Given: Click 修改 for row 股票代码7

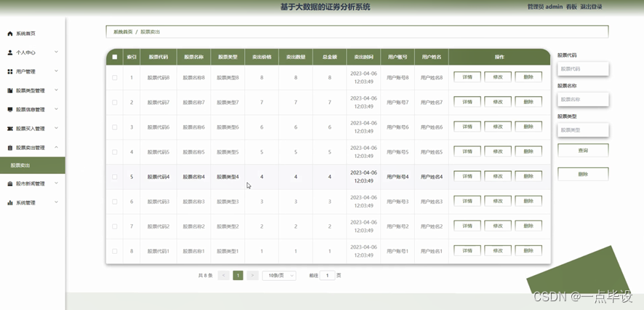Looking at the screenshot, I should [498, 102].
